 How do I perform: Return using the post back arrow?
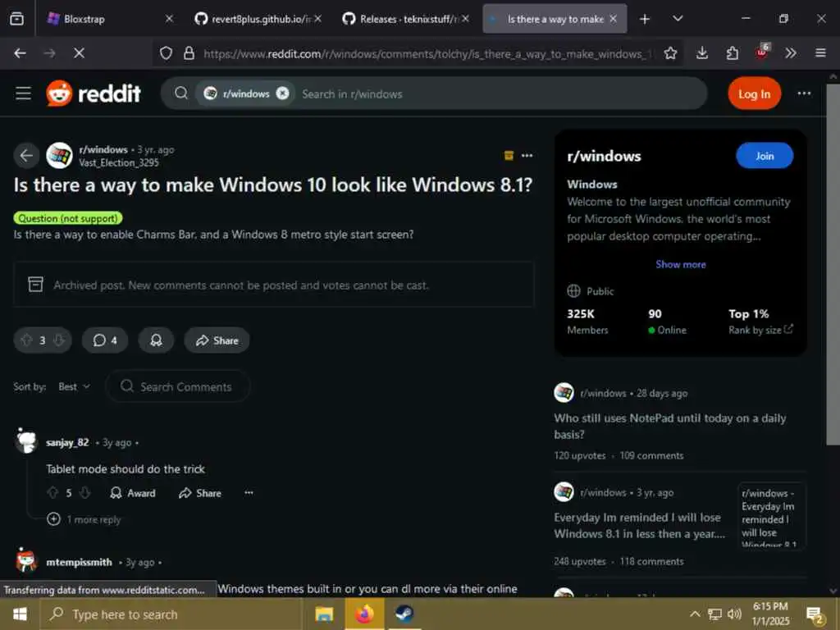click(x=26, y=156)
